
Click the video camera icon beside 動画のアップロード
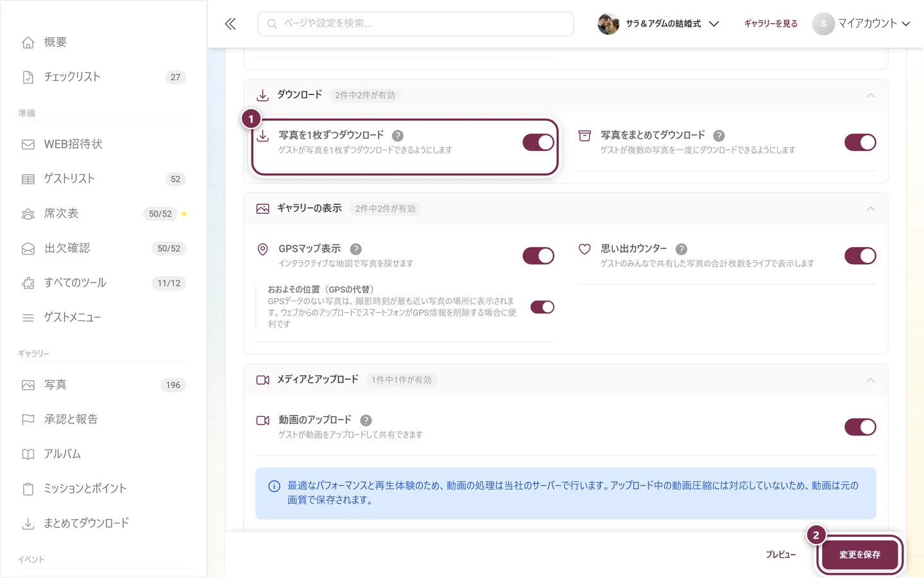pos(262,420)
